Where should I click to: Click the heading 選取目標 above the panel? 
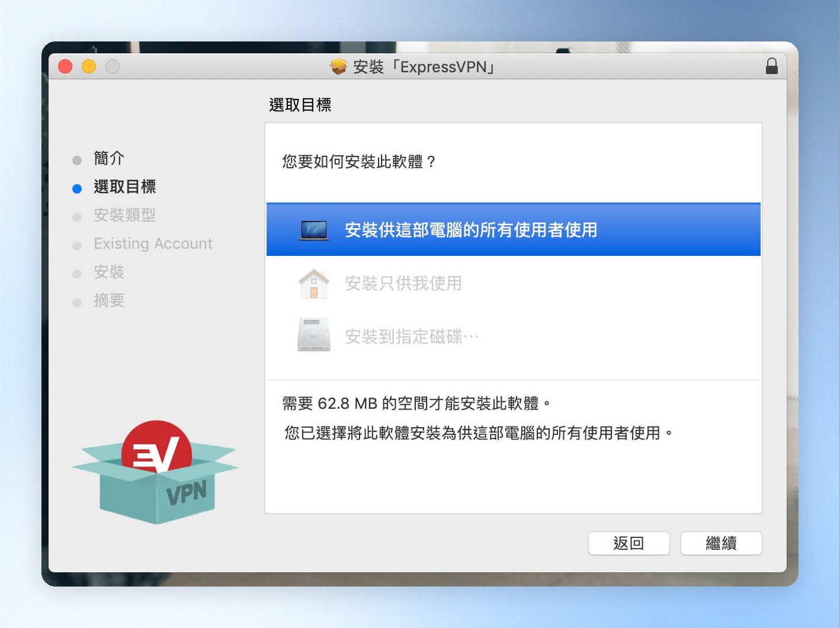tap(300, 105)
